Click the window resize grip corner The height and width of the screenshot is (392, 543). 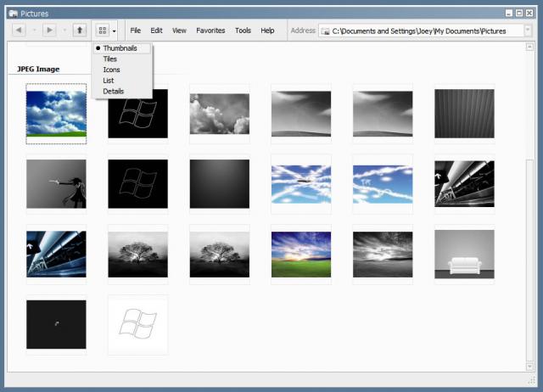point(532,381)
